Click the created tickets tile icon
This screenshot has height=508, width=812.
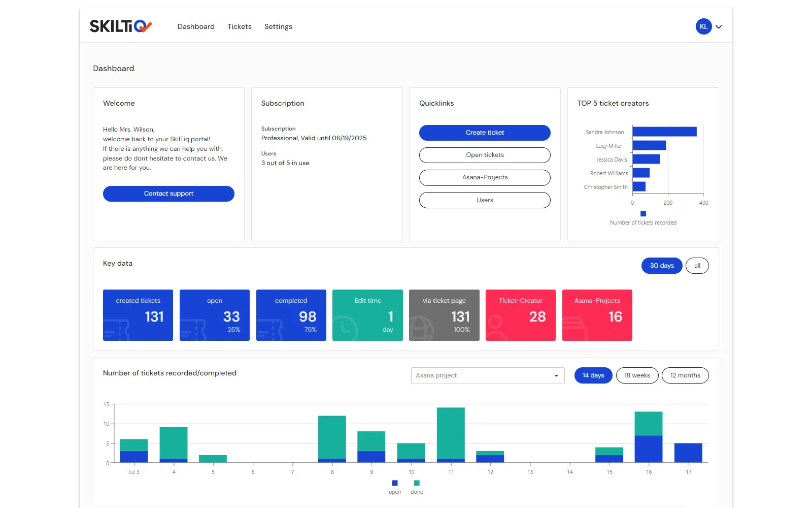[x=116, y=329]
